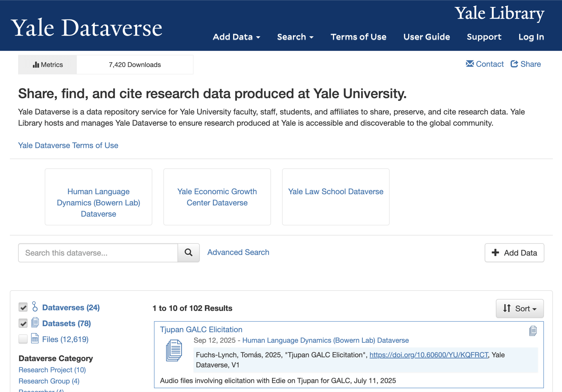Viewport: 562px width, 392px height.
Task: Focus the Search this dataverse input field
Action: click(x=98, y=253)
